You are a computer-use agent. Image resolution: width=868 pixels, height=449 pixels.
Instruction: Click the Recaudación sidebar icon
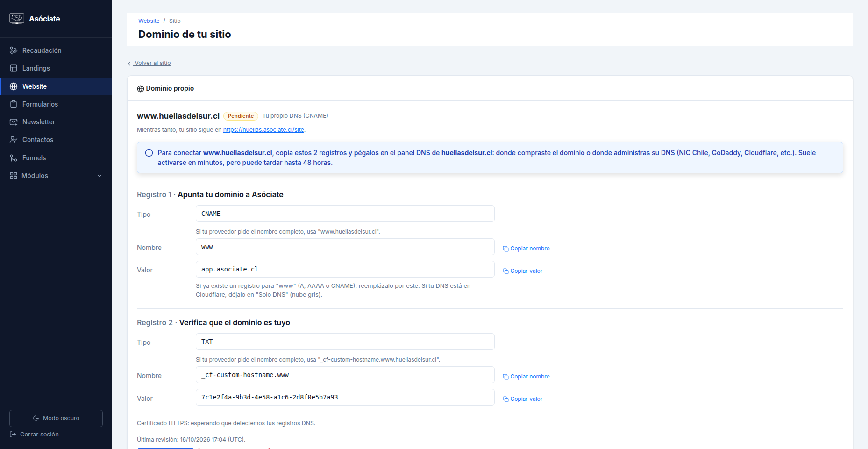tap(14, 50)
